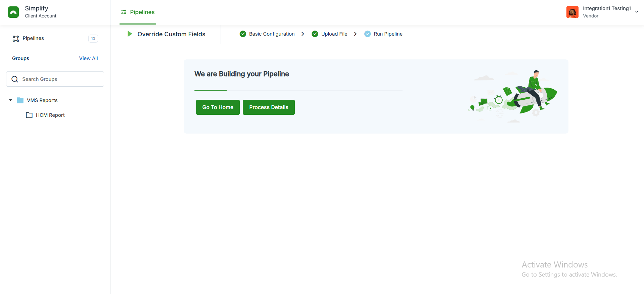Click the We are Building your Pipeline heading
This screenshot has width=644, height=294.
(x=241, y=74)
